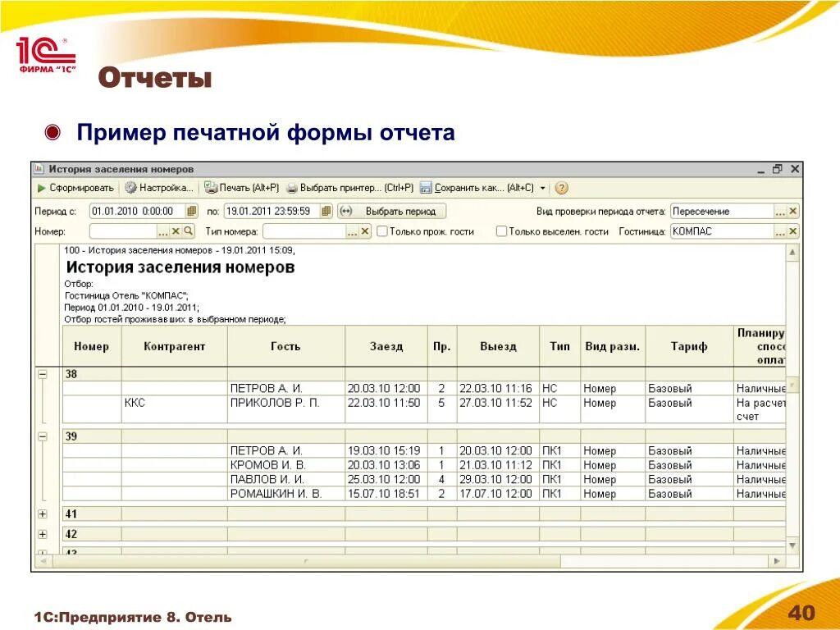840x630 pixels.
Task: Click Сохранить как floppy disk icon
Action: point(426,188)
